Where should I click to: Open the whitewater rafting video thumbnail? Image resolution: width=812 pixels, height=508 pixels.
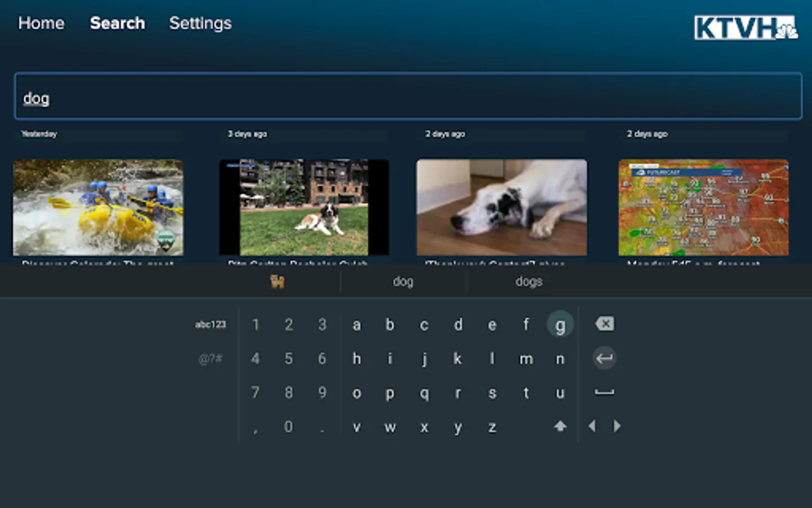click(98, 207)
